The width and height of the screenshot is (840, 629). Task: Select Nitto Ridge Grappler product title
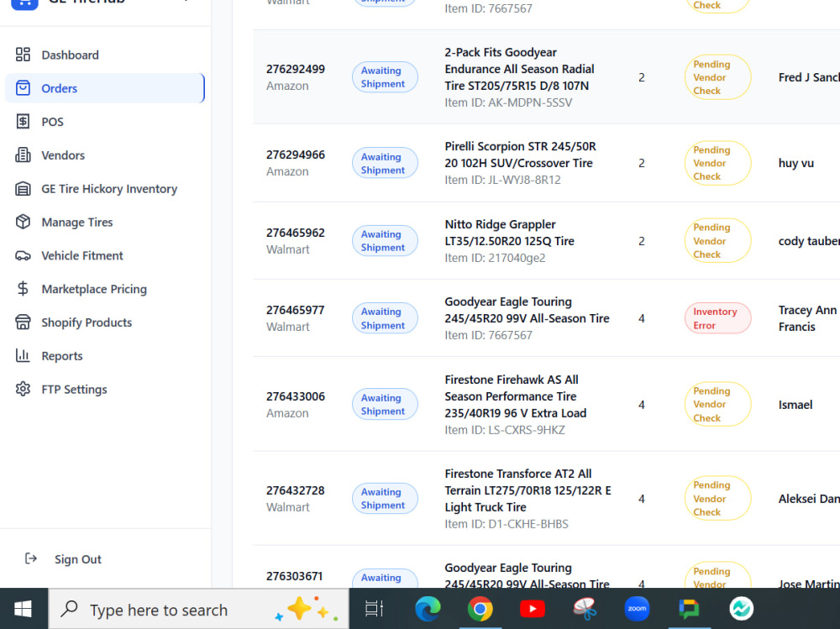510,233
